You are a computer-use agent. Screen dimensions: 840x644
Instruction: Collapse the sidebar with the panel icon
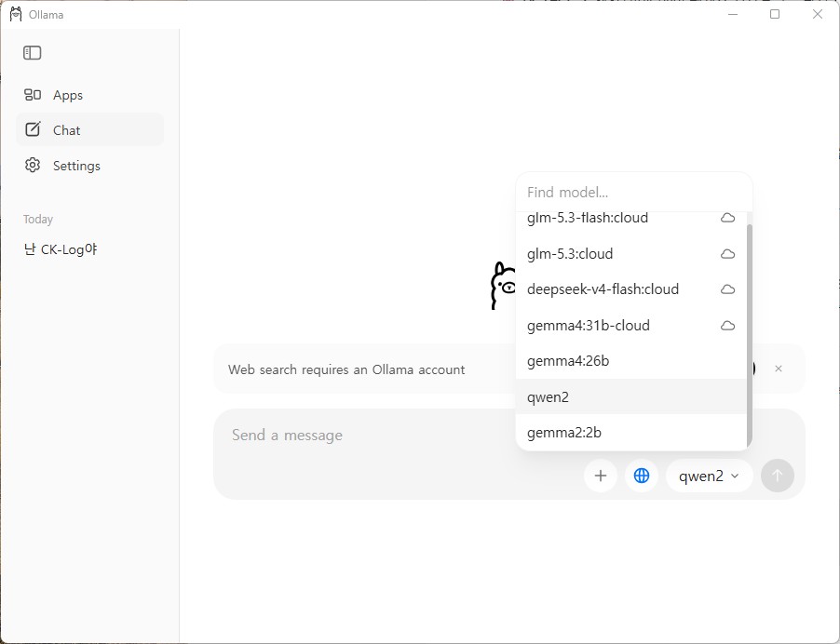tap(33, 52)
